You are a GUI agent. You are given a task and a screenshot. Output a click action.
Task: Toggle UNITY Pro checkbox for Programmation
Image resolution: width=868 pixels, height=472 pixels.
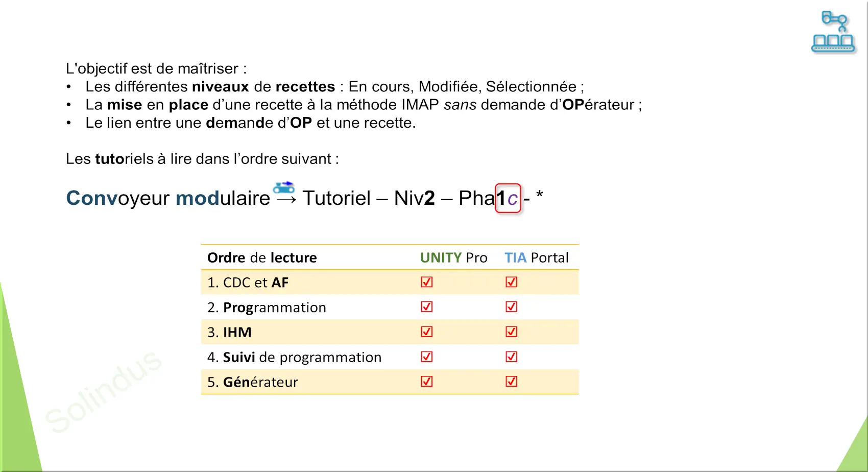(x=427, y=306)
